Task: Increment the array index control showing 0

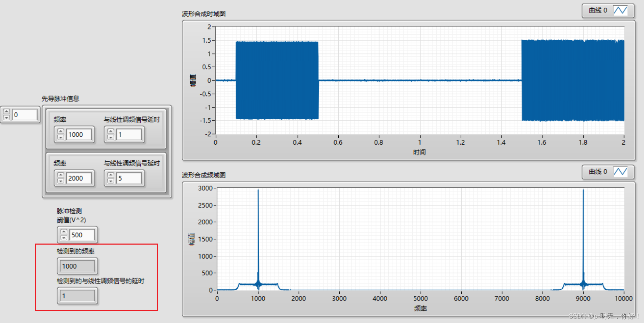Action: [6, 112]
